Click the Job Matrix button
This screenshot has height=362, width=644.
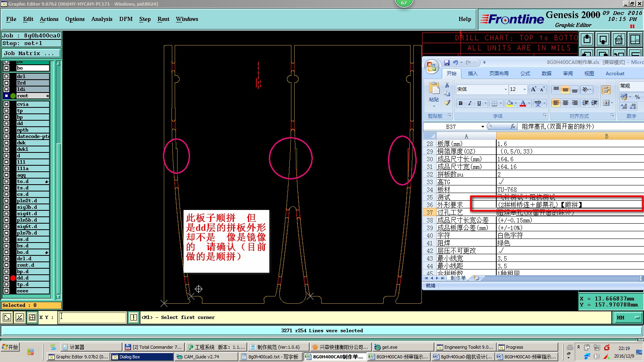click(x=31, y=53)
